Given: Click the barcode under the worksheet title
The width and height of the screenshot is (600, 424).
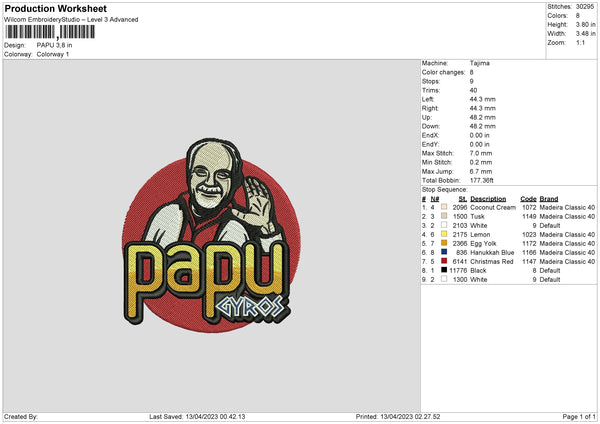Looking at the screenshot, I should point(50,32).
